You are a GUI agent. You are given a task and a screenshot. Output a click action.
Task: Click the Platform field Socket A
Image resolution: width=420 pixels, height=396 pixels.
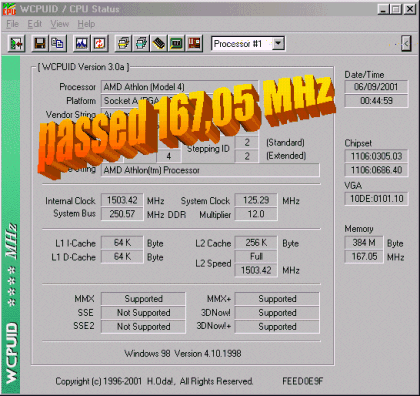pos(179,101)
